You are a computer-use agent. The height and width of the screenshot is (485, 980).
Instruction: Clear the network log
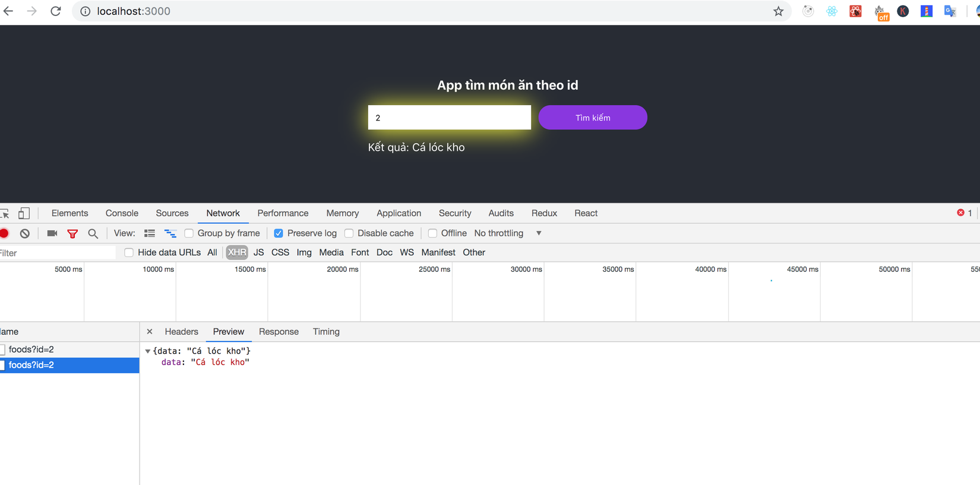(25, 233)
